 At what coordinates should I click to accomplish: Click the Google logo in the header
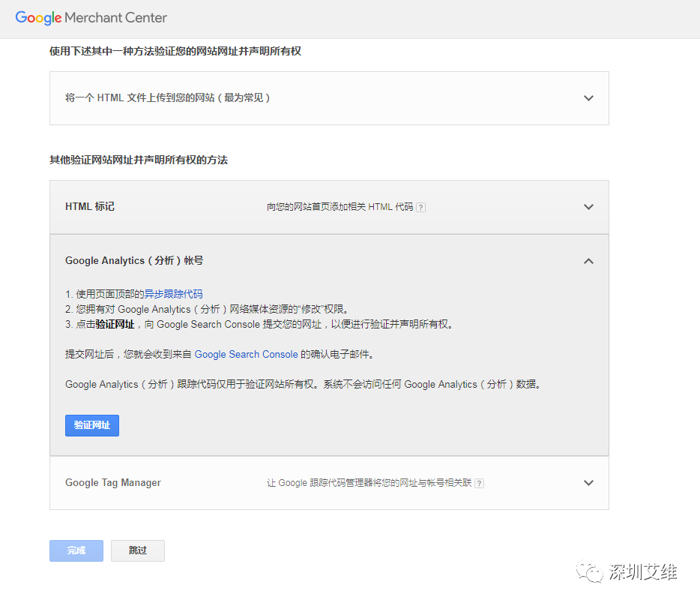[38, 18]
